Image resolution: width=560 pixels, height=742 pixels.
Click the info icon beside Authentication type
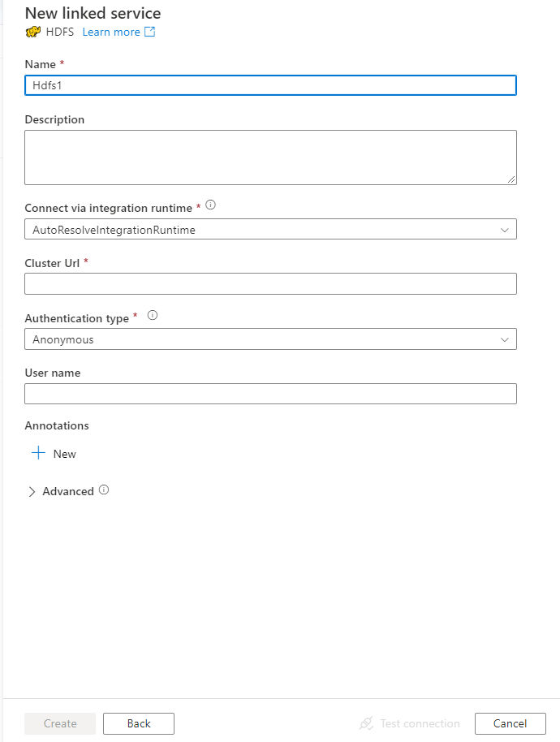click(152, 315)
